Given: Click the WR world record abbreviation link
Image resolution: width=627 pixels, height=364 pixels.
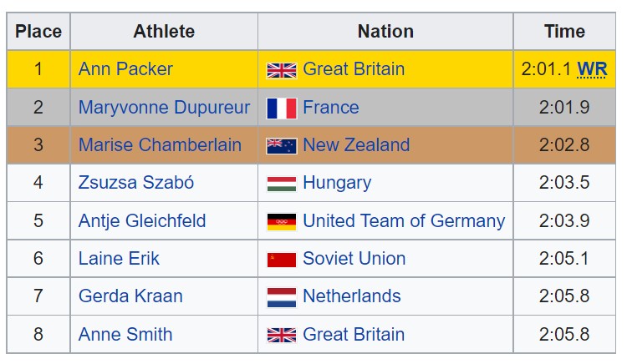Looking at the screenshot, I should coord(592,69).
